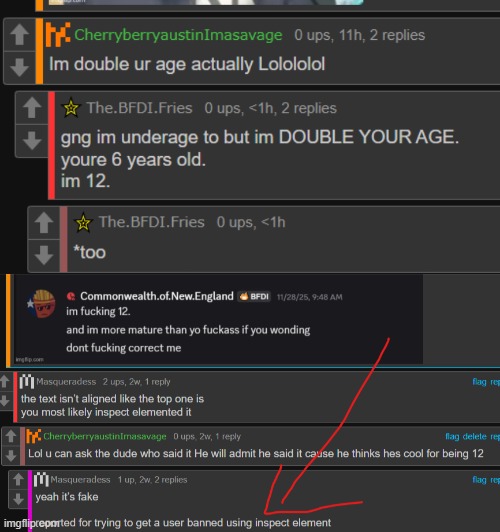The image size is (500, 532).
Task: Upvote The.BFDI.Fries 'DOUBLE YOUR AGE' comment
Action: [32, 108]
